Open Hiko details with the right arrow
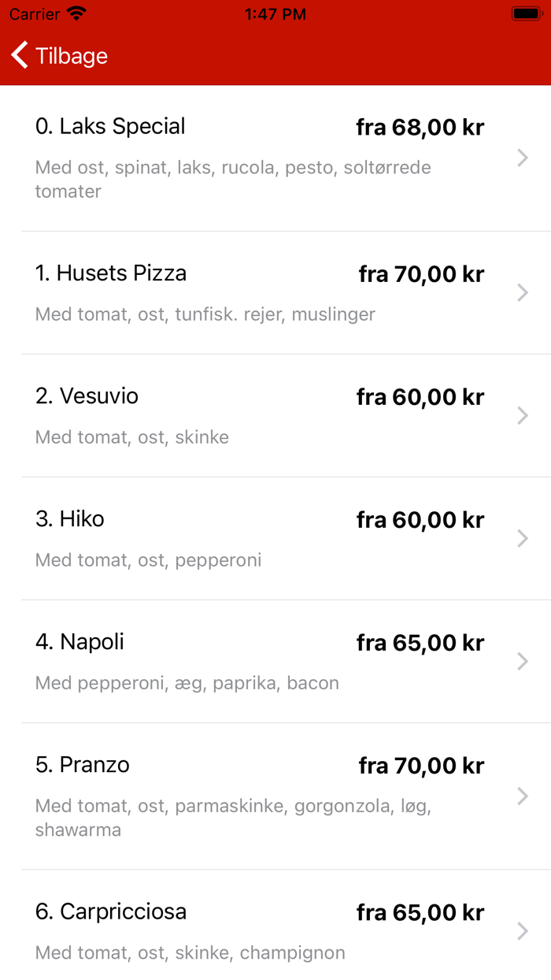Viewport: 551px width, 980px height. tap(522, 539)
